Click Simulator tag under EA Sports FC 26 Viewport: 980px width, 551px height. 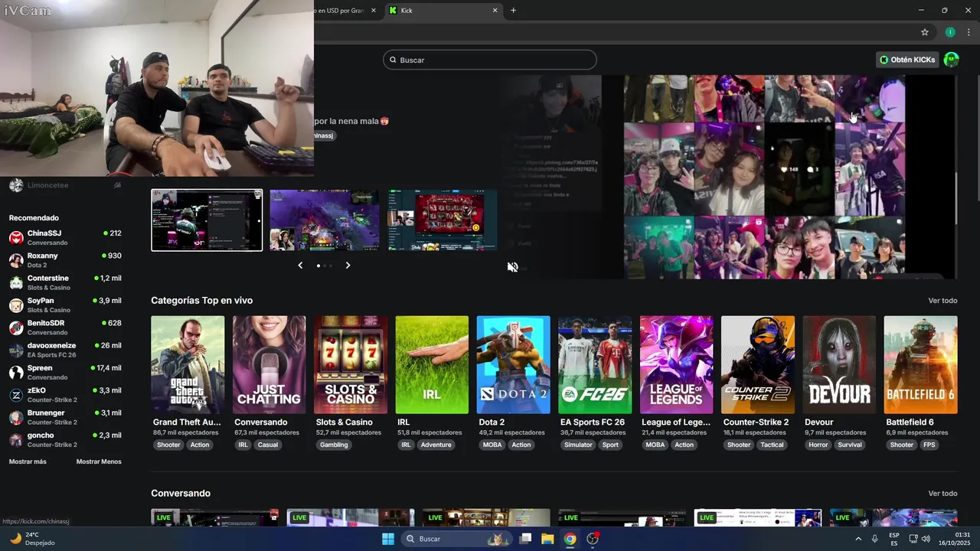tap(578, 445)
